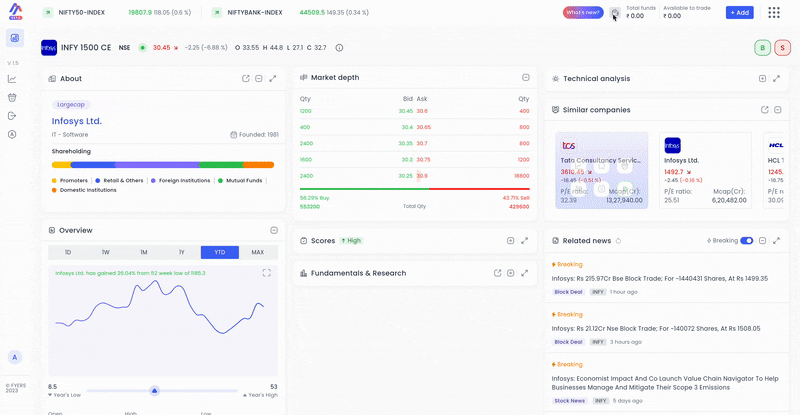Select the YTD chart range tab
Image resolution: width=800 pixels, height=415 pixels.
(220, 252)
